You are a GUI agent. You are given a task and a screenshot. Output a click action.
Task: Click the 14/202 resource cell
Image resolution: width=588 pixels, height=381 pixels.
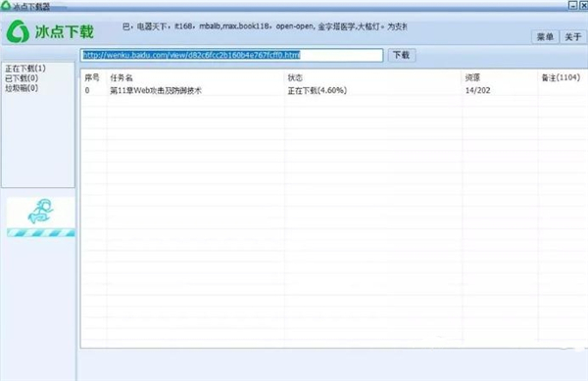[477, 90]
